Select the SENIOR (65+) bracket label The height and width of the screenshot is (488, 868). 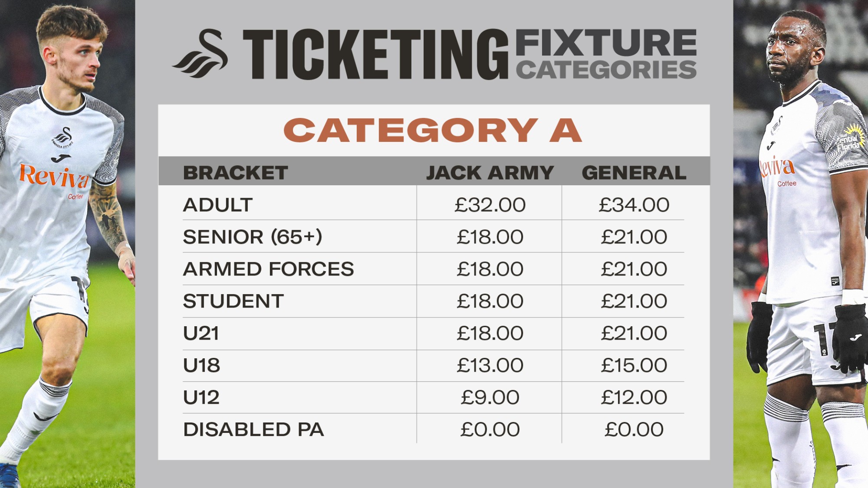pyautogui.click(x=253, y=237)
